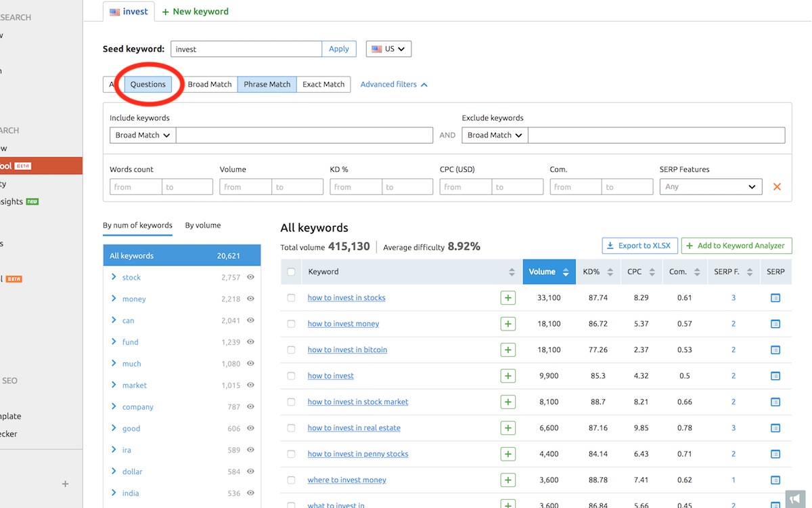The image size is (812, 508).
Task: Open Exclude keywords Broad Match dropdown
Action: coord(495,135)
